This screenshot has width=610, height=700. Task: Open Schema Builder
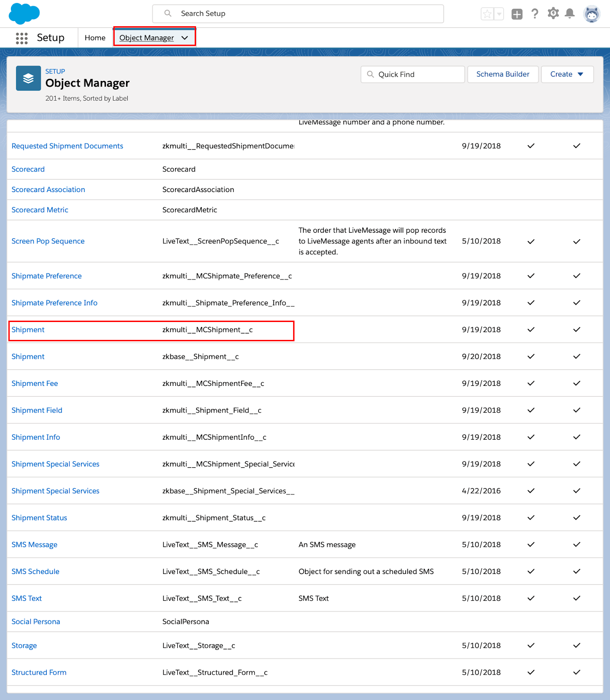(503, 74)
